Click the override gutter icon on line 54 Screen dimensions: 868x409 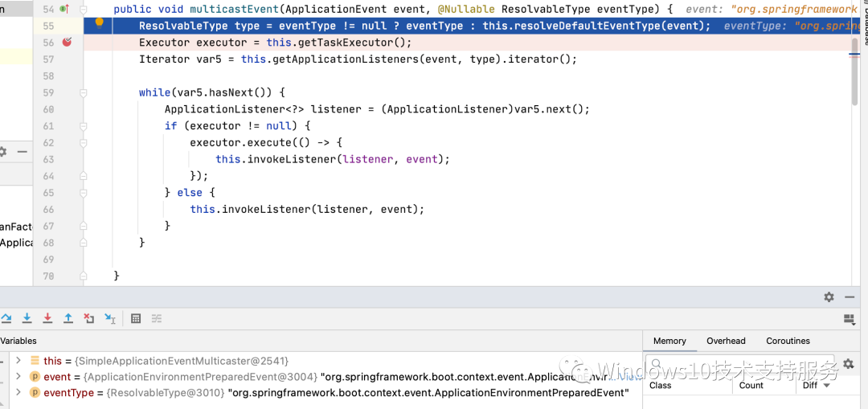coord(63,9)
